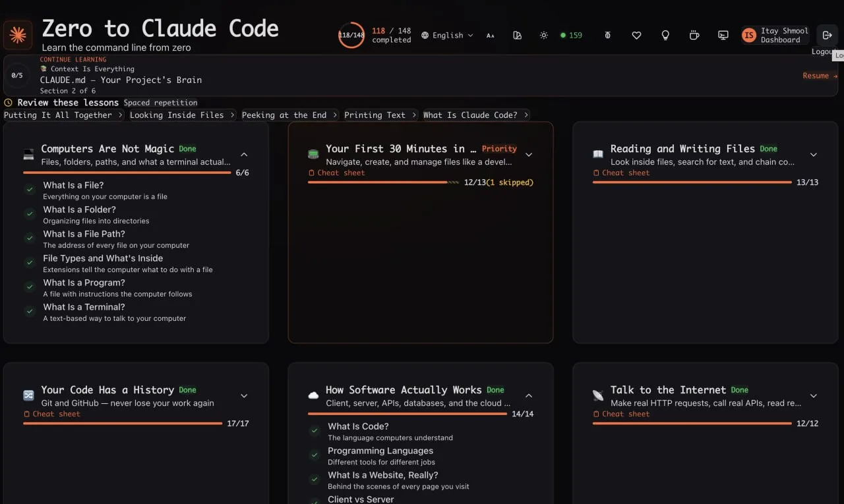Open What Is Claude Code? review lesson

[x=476, y=115]
